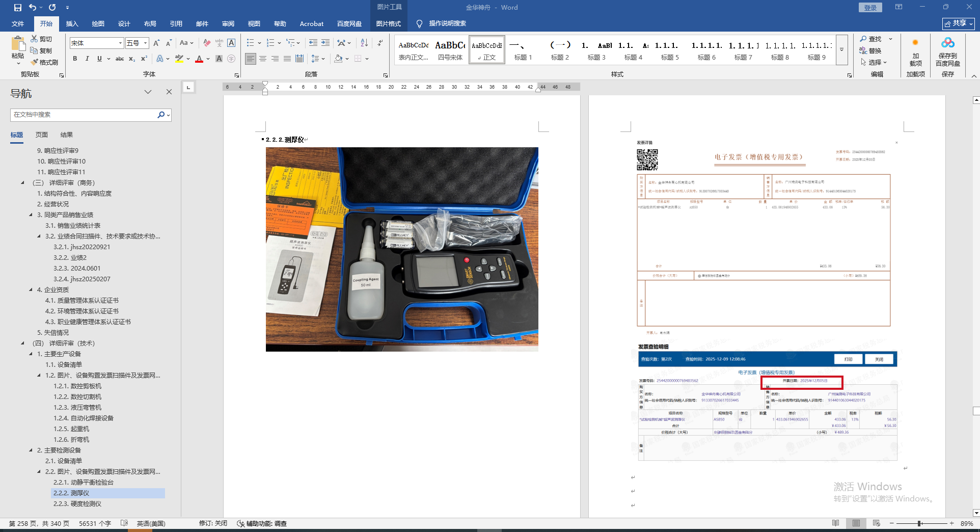Open the 替换 replace dialog
This screenshot has height=532, width=980.
click(x=871, y=50)
